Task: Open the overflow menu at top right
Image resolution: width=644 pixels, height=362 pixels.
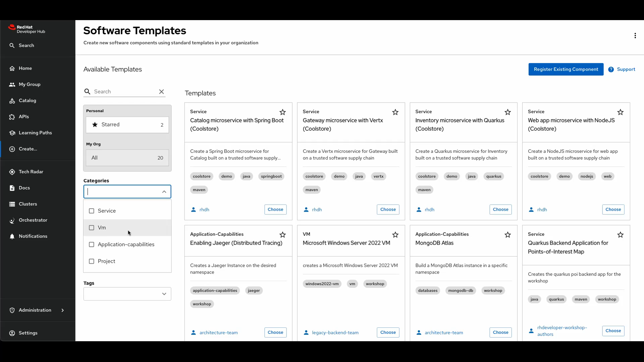Action: pos(635,35)
